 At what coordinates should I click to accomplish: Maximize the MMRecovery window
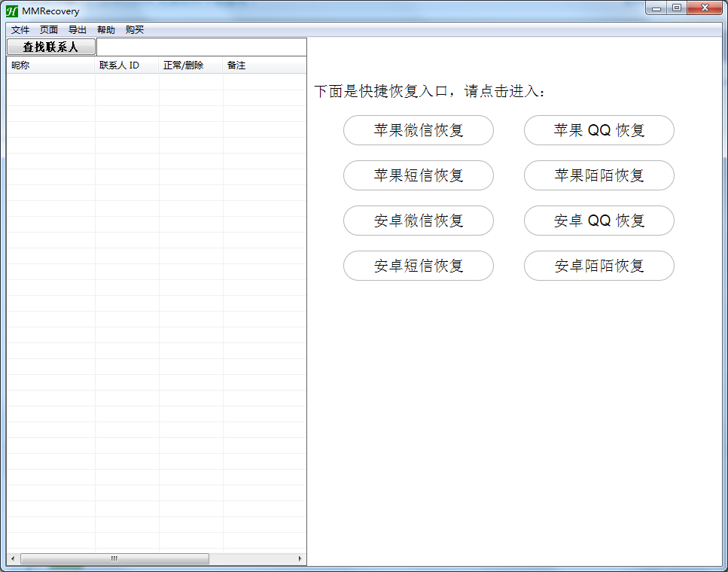point(677,8)
